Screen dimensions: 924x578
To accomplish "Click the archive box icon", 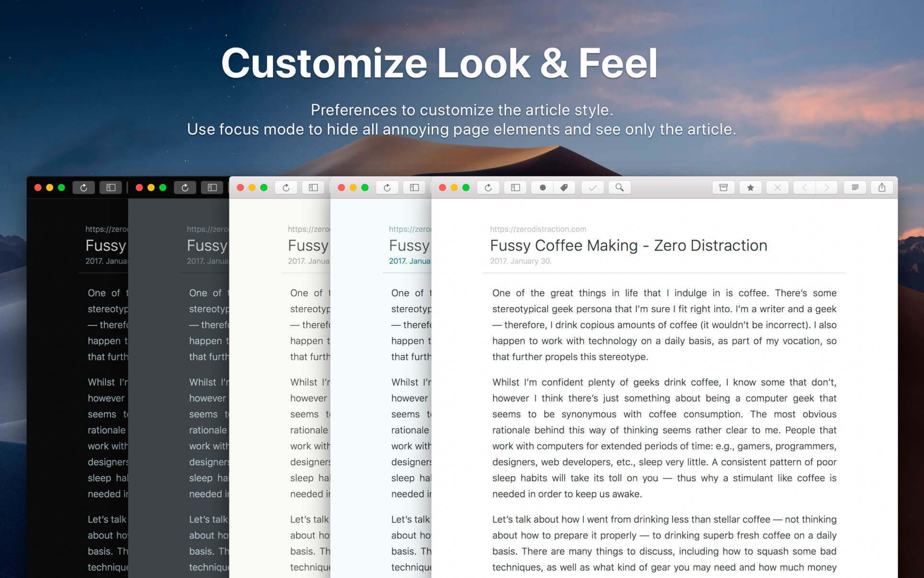I will pyautogui.click(x=723, y=187).
